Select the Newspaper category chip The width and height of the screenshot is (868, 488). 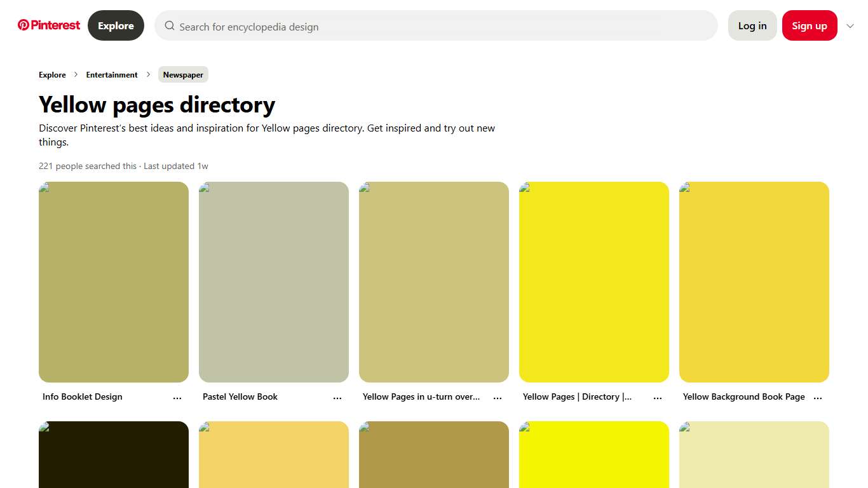pyautogui.click(x=183, y=74)
